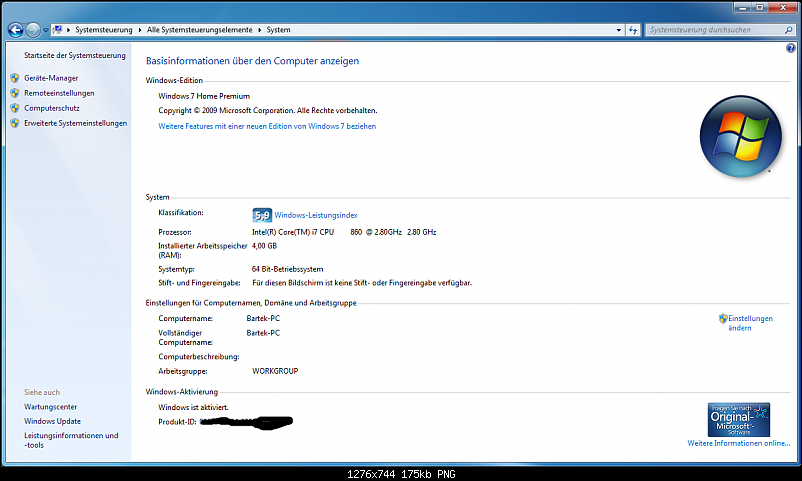
Task: Click the 4,00 GB RAM value
Action: 264,246
